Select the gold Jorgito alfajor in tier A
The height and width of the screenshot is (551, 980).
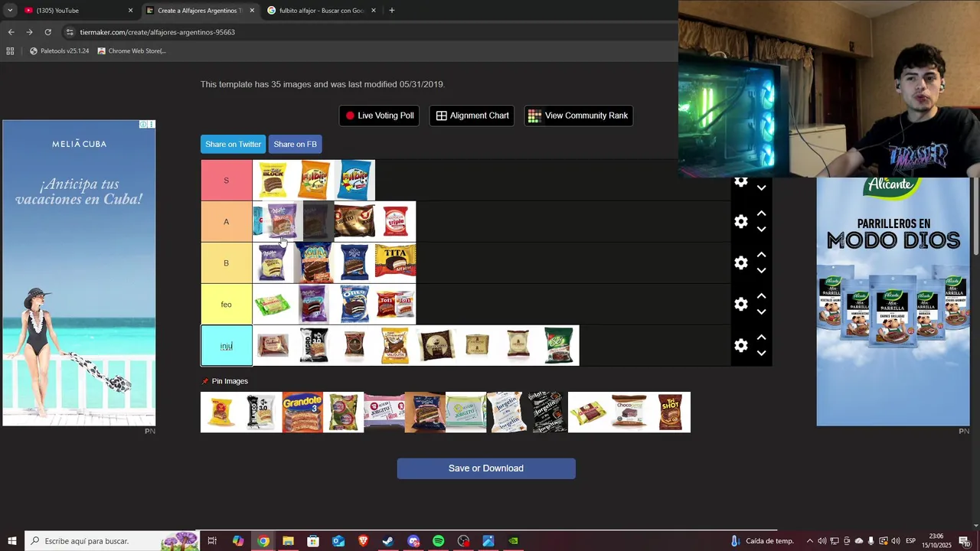point(354,221)
